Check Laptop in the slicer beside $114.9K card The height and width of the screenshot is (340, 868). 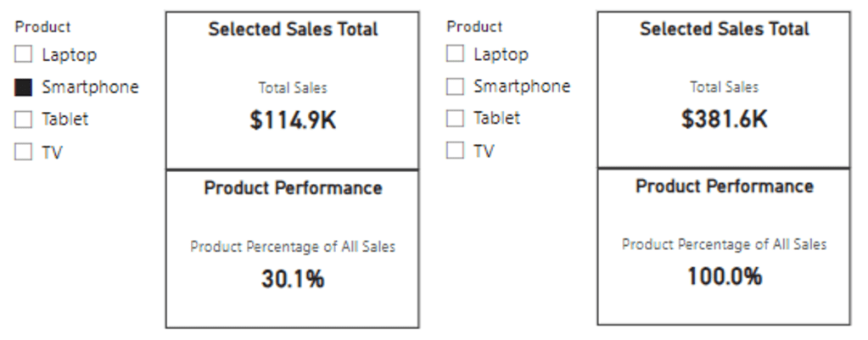(x=24, y=55)
